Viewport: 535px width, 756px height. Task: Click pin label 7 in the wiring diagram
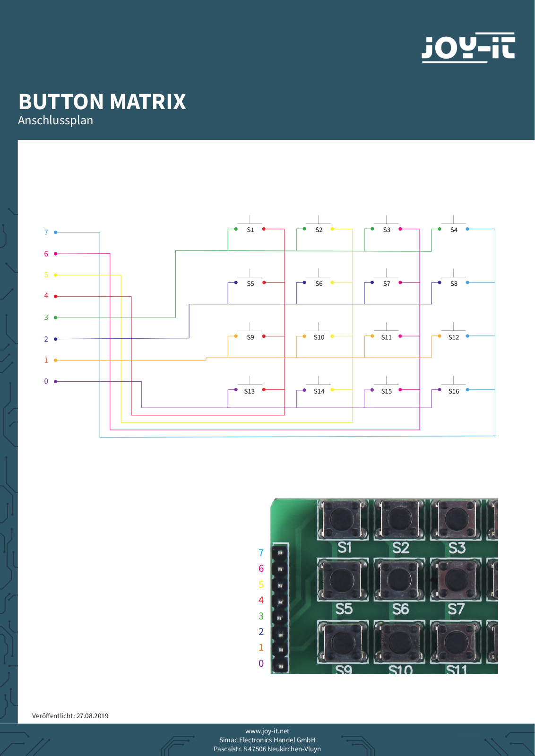[46, 232]
